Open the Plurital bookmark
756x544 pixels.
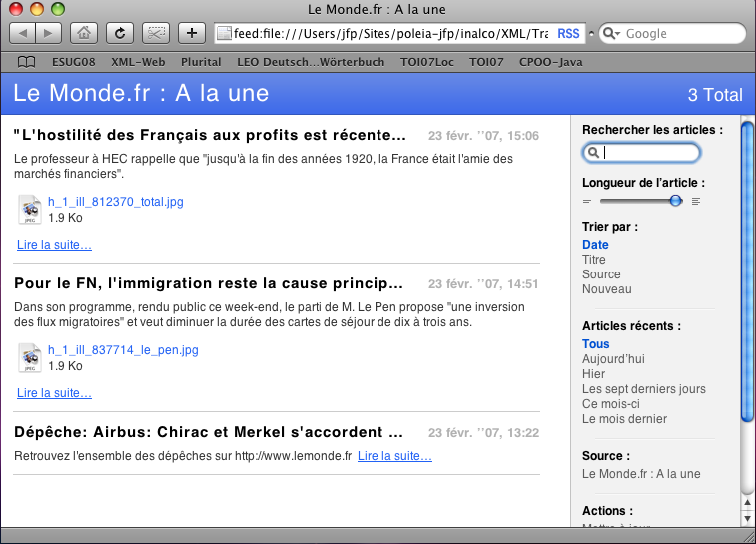[201, 62]
